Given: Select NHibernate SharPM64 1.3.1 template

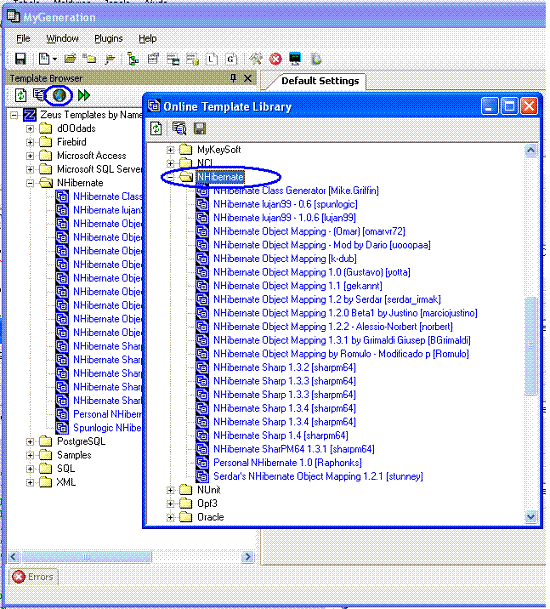Looking at the screenshot, I should [x=294, y=449].
